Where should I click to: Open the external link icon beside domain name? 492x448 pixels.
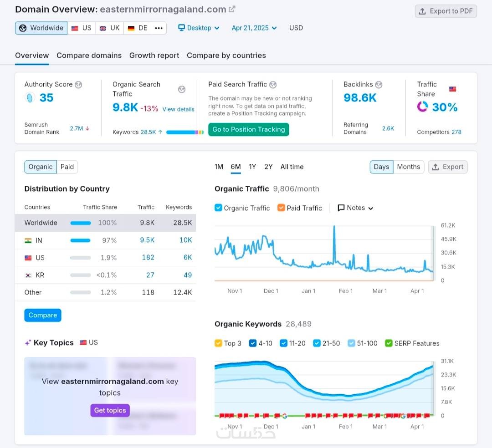pos(232,9)
